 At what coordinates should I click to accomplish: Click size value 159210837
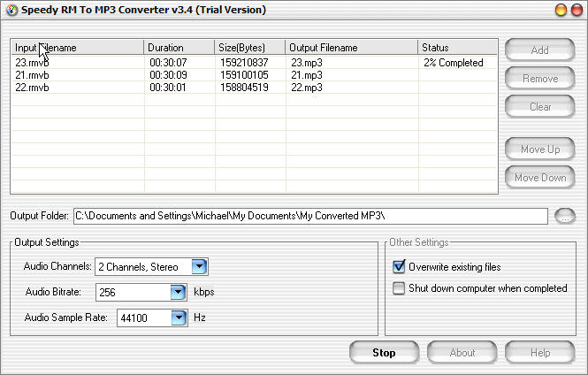[244, 63]
